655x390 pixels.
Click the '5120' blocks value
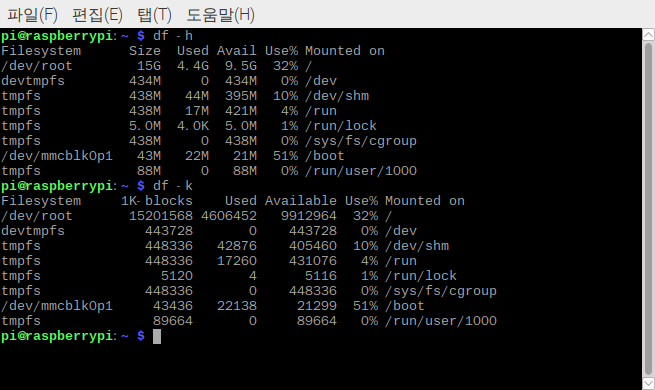pos(177,276)
